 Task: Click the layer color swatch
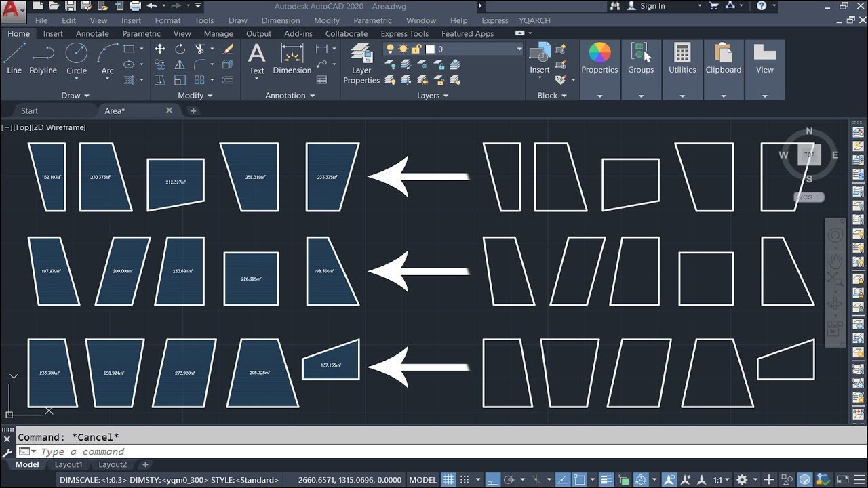pos(429,49)
